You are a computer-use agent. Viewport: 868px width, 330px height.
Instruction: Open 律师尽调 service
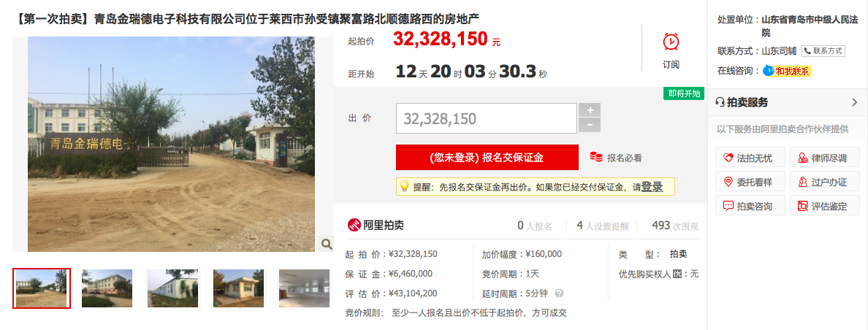(824, 158)
